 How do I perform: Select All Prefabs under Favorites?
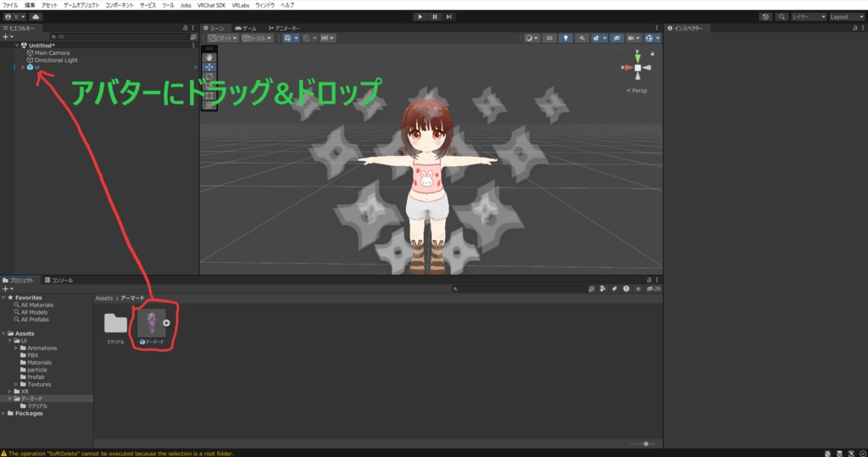(35, 320)
